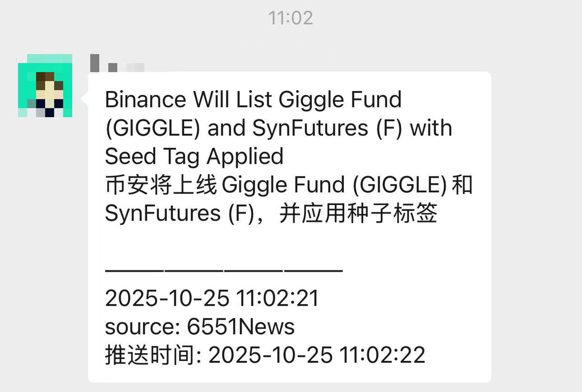This screenshot has width=582, height=392.
Task: Click "Giggle Fund (GIGGLE)" on the Chinese line
Action: (334, 186)
